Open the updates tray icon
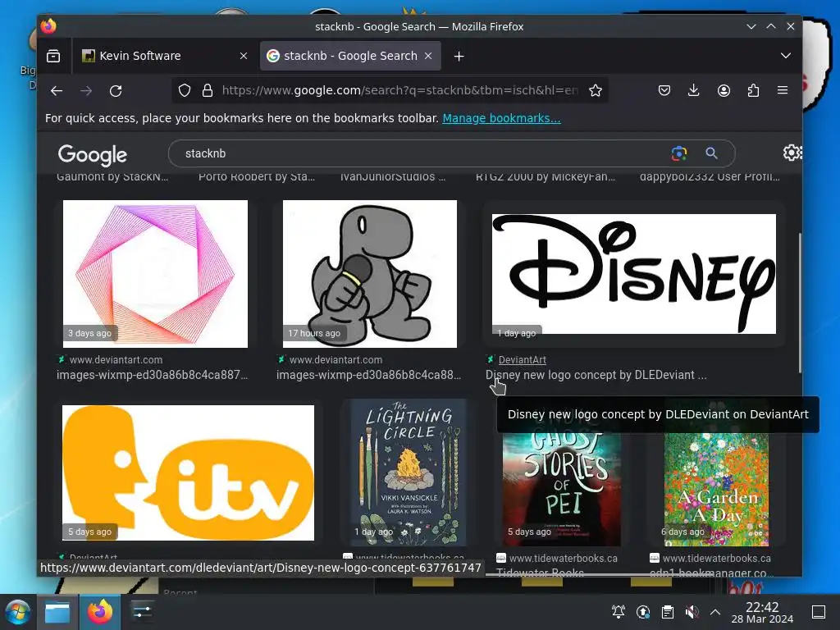 tap(643, 612)
